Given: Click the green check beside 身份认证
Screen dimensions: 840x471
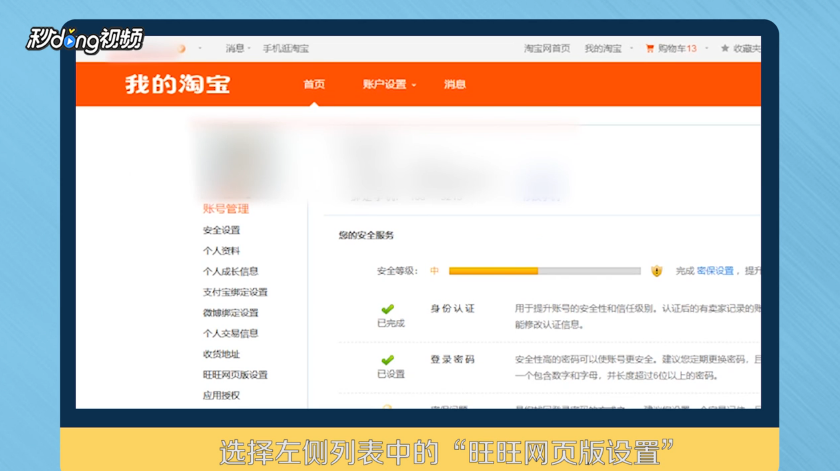Looking at the screenshot, I should pos(387,309).
